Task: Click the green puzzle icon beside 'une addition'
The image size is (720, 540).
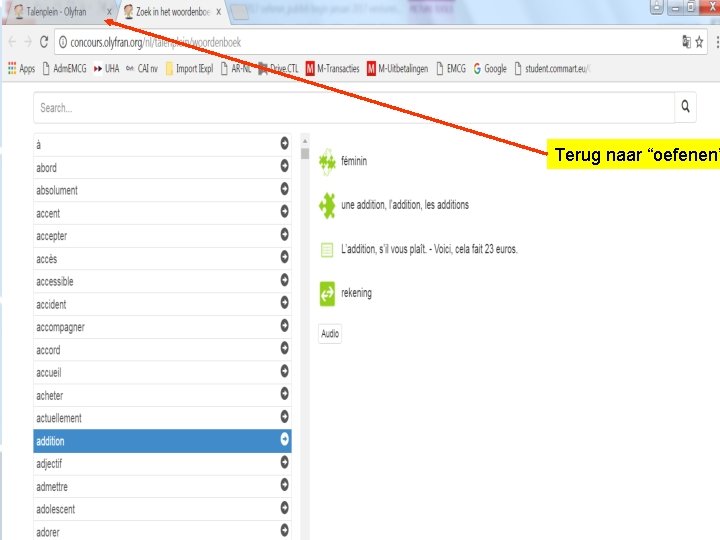Action: click(x=327, y=205)
